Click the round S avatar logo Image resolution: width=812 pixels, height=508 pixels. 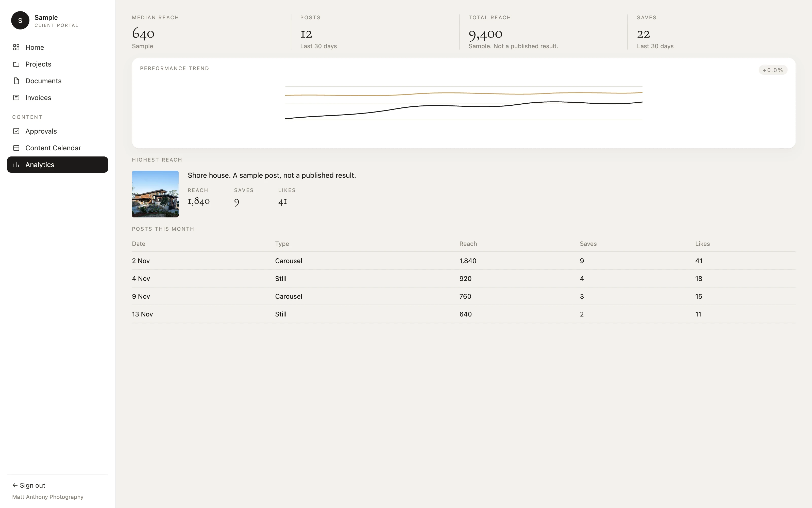20,21
